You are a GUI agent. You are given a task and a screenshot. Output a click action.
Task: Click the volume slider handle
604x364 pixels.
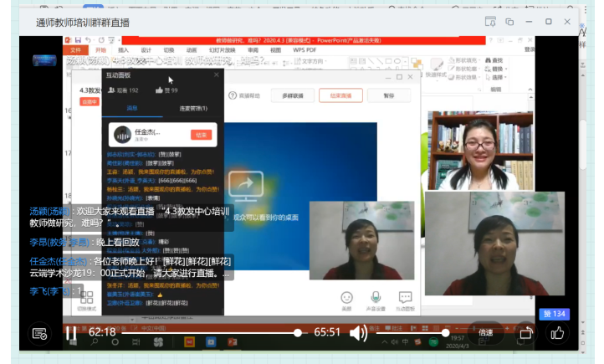pos(445,333)
